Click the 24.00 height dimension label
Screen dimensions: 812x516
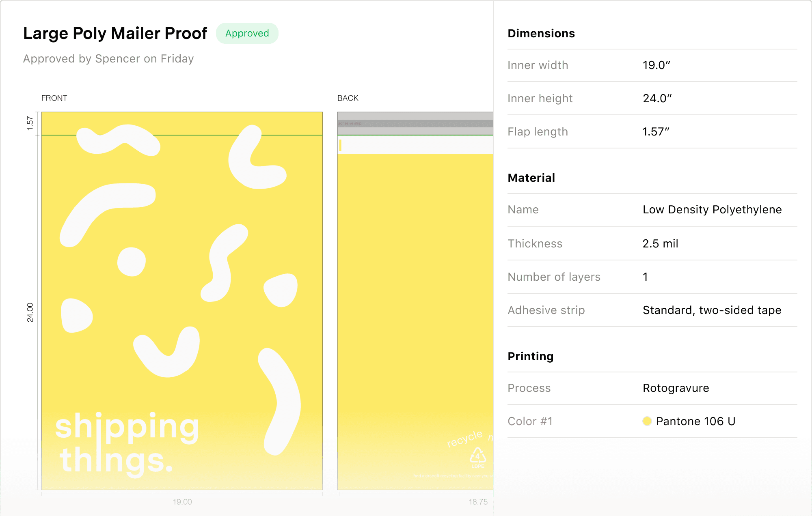click(x=30, y=312)
